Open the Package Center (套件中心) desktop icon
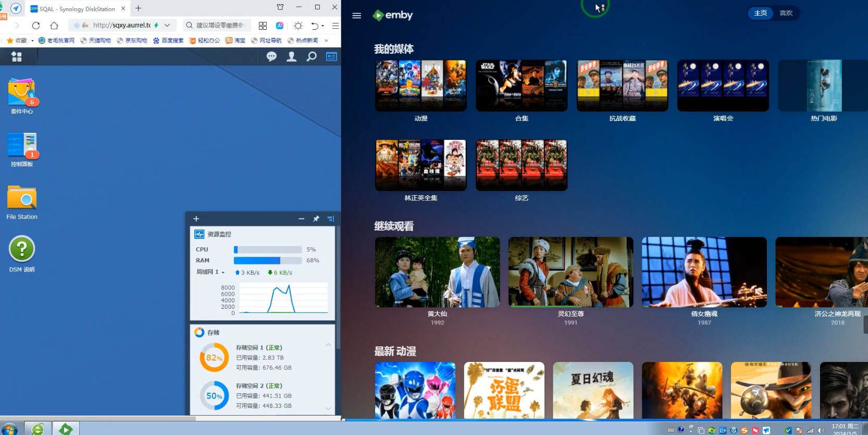The image size is (868, 435). tap(22, 95)
